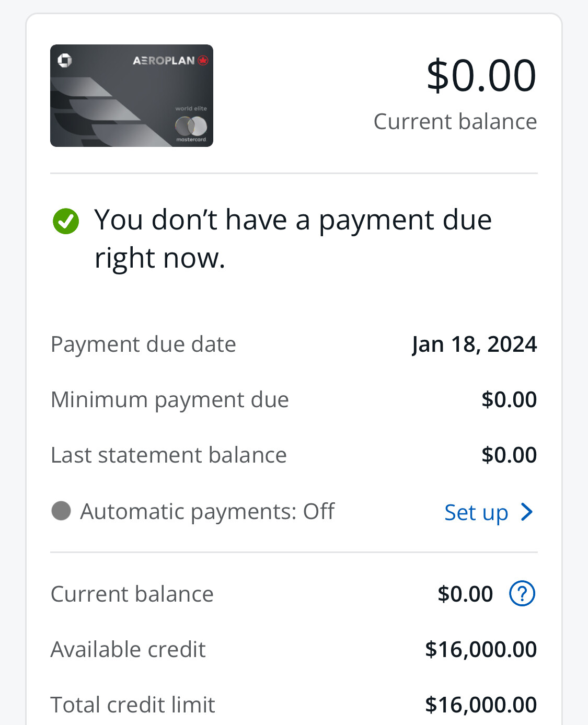Image resolution: width=588 pixels, height=725 pixels.
Task: Click the Available credit label
Action: [128, 649]
